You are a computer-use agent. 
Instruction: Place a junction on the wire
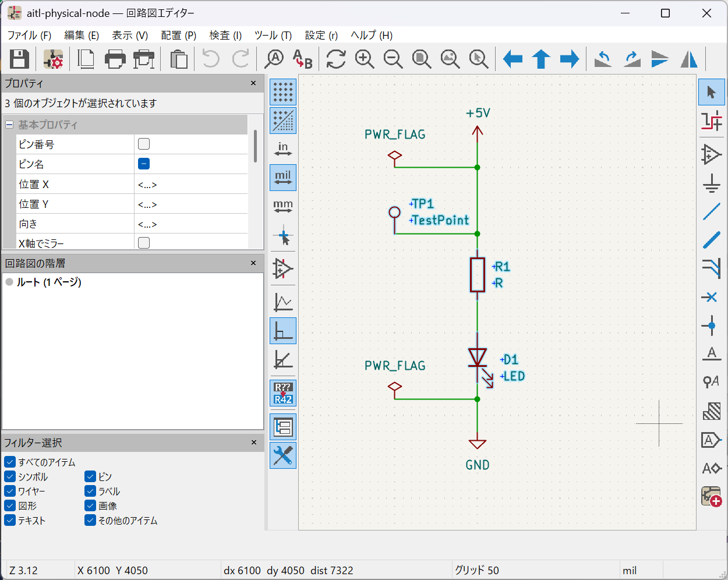(x=712, y=326)
